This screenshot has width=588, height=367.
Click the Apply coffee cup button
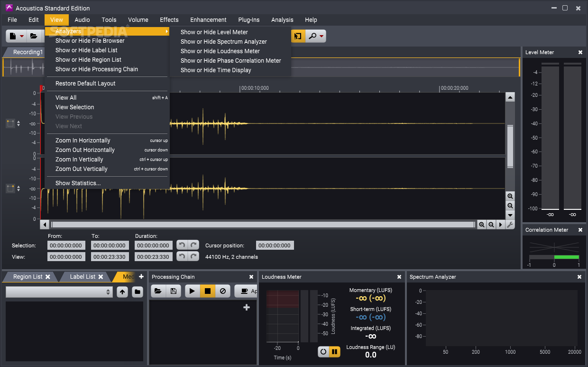coord(246,291)
